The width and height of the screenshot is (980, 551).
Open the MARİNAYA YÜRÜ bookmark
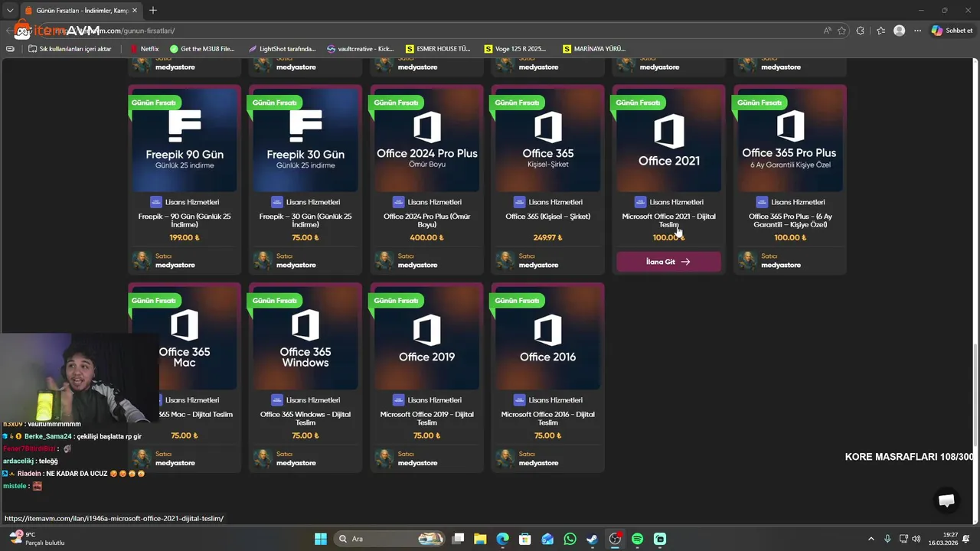click(594, 48)
